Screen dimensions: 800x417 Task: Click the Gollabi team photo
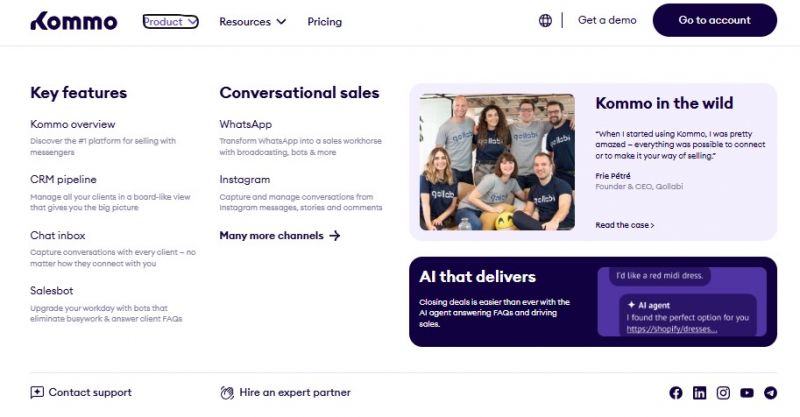point(497,162)
